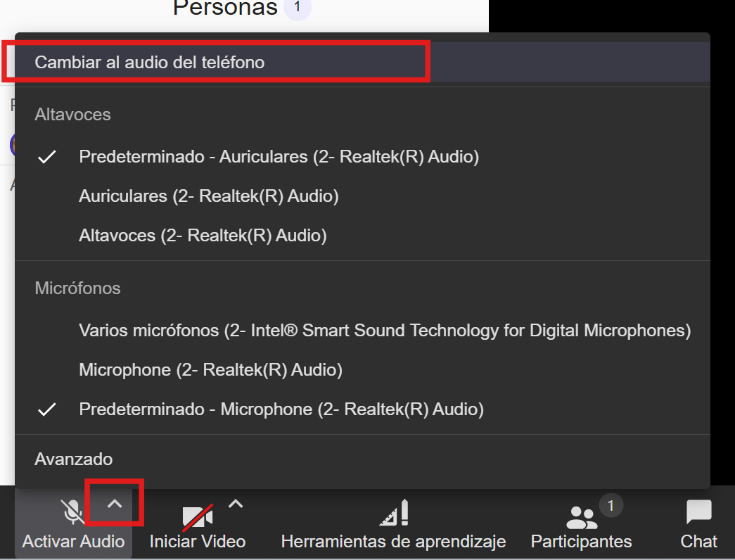The width and height of the screenshot is (735, 560).
Task: Click the Iniciar Video label
Action: 198,542
